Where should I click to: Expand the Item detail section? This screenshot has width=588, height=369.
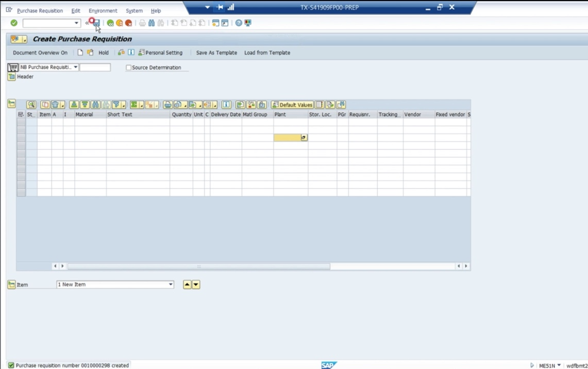pos(12,285)
